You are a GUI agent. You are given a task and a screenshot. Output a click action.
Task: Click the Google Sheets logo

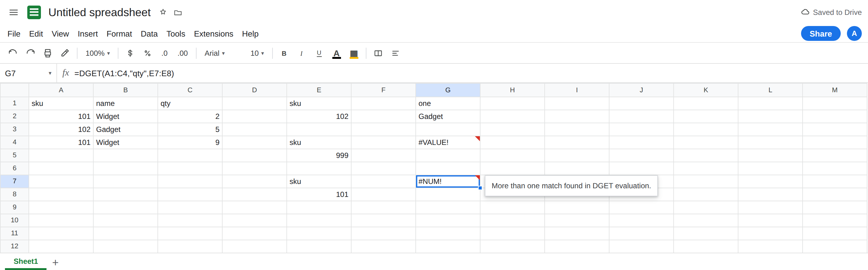(34, 12)
